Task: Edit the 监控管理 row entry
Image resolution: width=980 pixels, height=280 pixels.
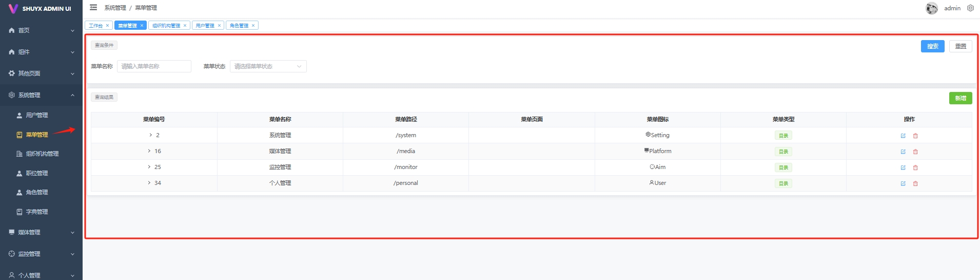Action: [x=903, y=167]
